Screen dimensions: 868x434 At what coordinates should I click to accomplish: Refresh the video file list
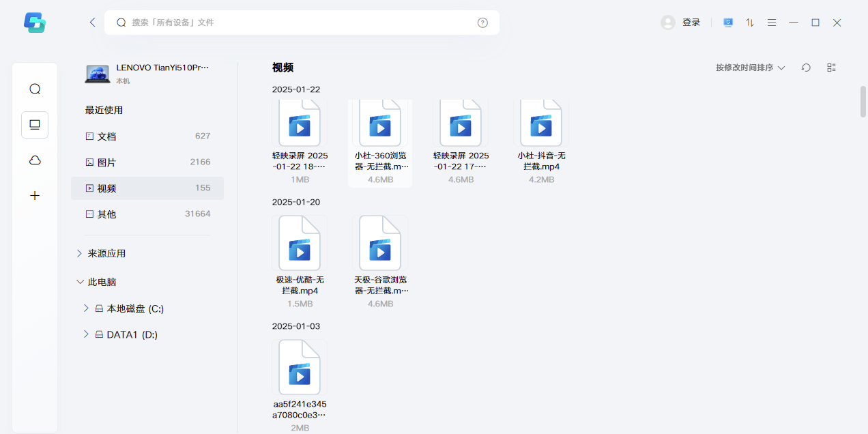click(x=806, y=68)
